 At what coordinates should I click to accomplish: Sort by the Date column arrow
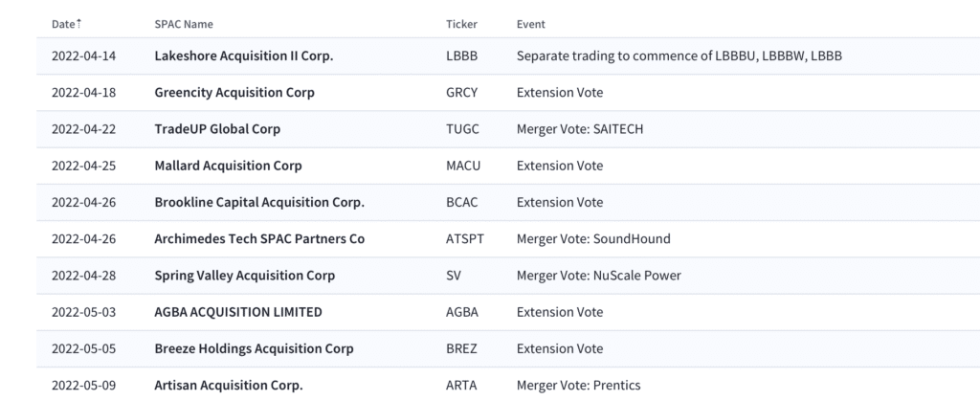tap(78, 23)
